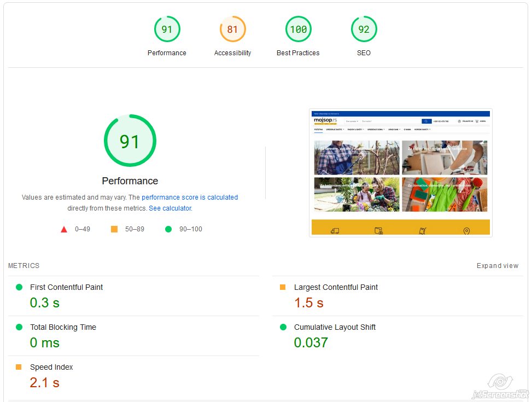Click the SEO label under the gauge
Screen dimensions: 532x402
(x=364, y=53)
